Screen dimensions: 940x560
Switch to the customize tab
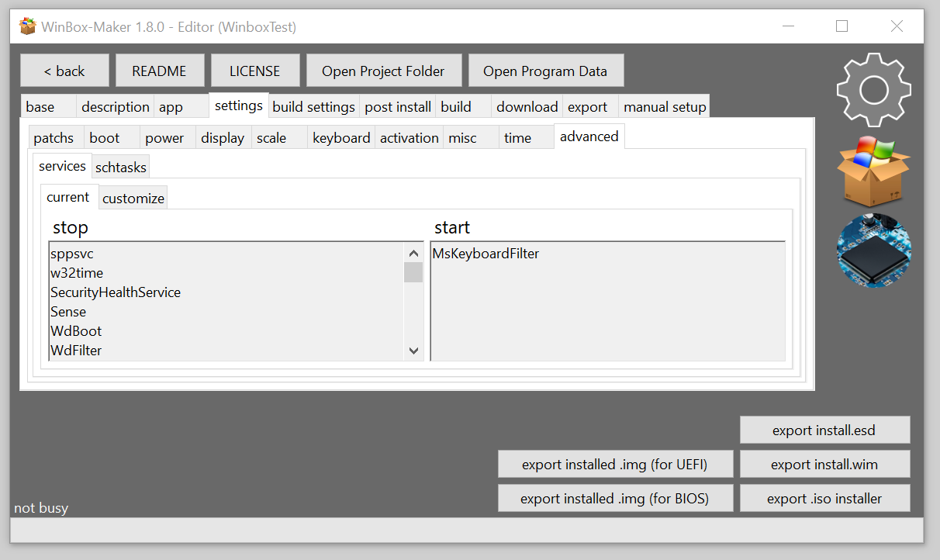point(133,198)
